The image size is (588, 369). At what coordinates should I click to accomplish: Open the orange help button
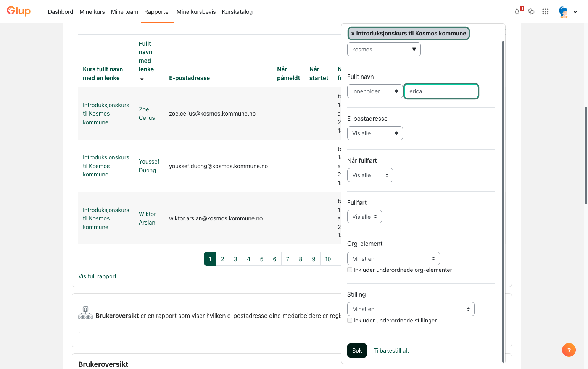(569, 350)
